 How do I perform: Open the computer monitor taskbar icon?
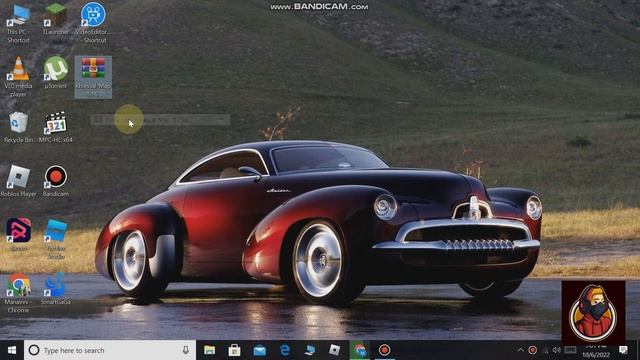click(x=310, y=350)
